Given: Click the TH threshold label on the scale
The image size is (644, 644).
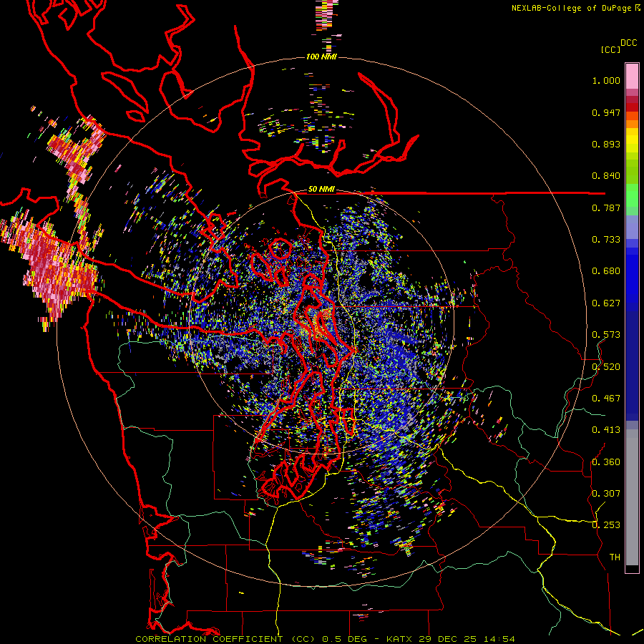Looking at the screenshot, I should pyautogui.click(x=615, y=557).
